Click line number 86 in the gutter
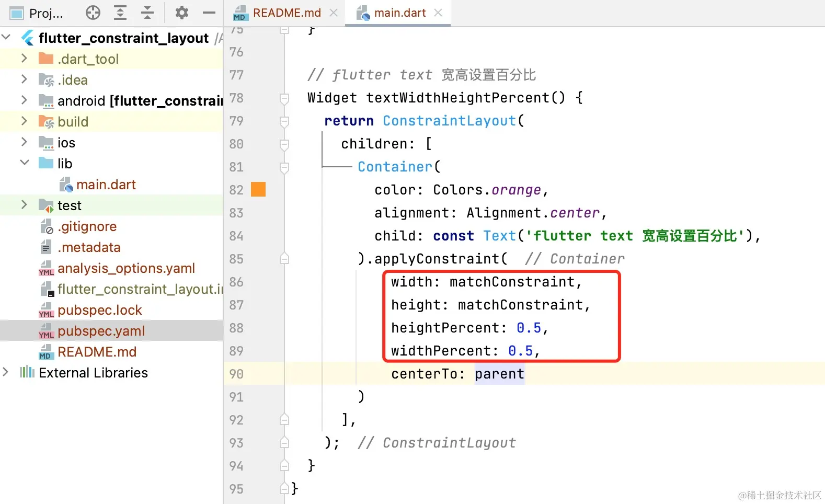The height and width of the screenshot is (504, 825). point(236,282)
